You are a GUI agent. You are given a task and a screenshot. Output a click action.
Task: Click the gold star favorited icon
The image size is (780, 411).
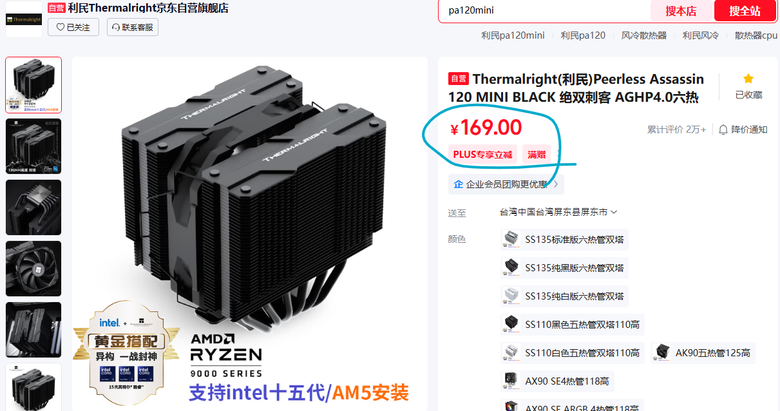(x=748, y=79)
